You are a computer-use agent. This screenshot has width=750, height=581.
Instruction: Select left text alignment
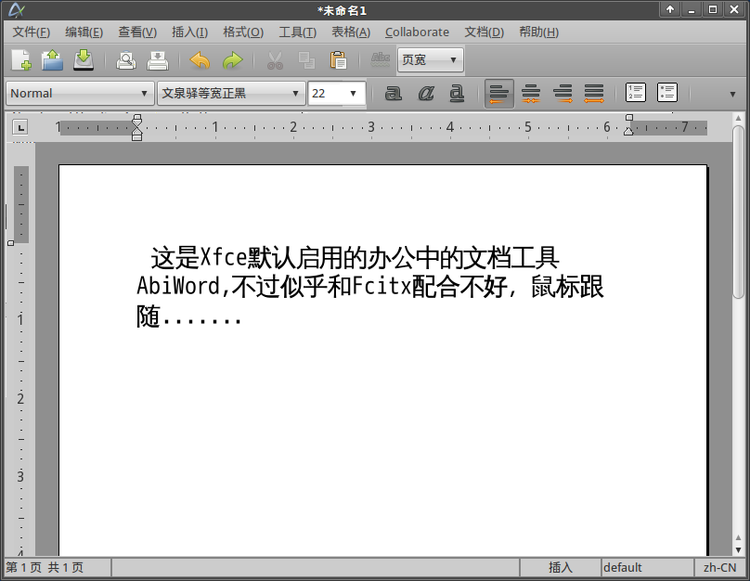coord(499,93)
